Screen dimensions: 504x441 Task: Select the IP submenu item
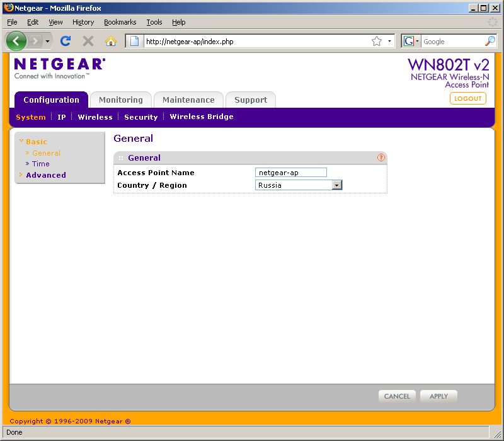[x=61, y=117]
